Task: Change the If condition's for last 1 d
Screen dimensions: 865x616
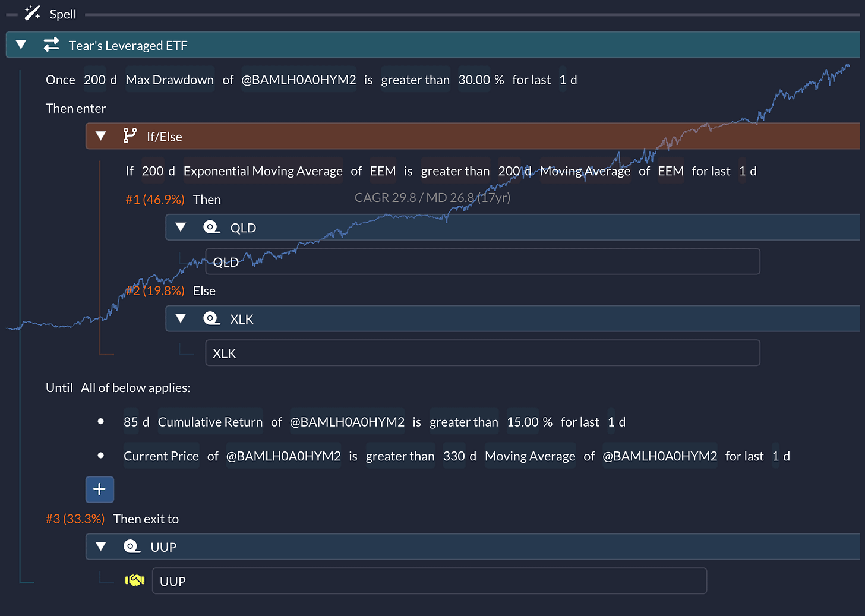Action: (743, 171)
